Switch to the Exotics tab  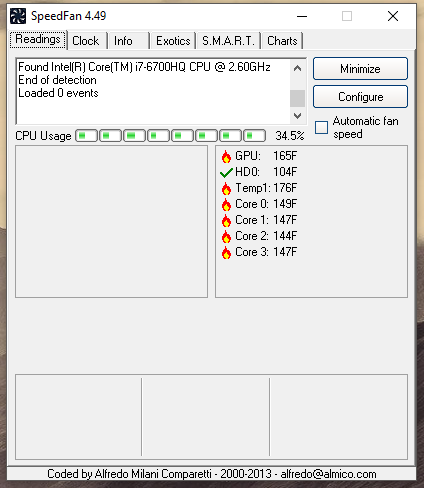[173, 41]
